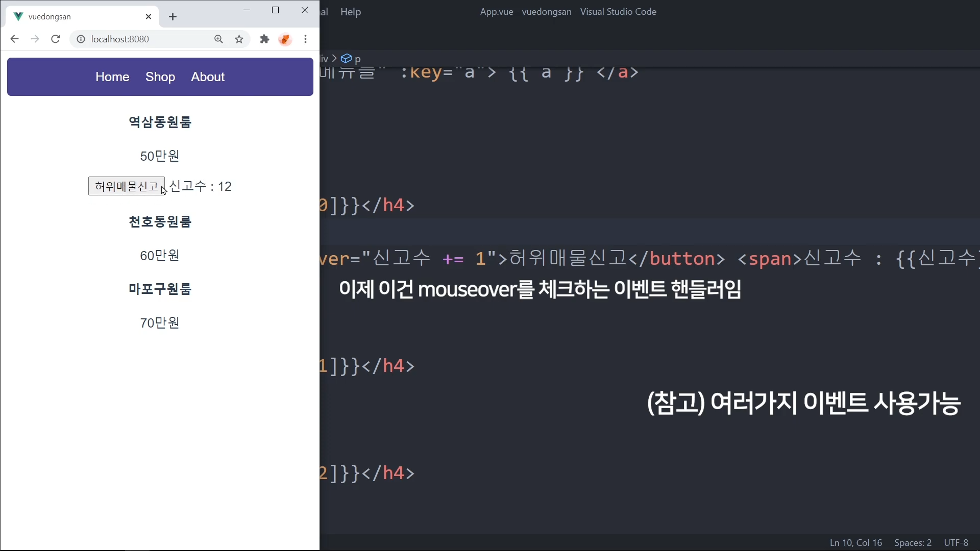View site information icon
The image size is (980, 551).
[x=81, y=39]
